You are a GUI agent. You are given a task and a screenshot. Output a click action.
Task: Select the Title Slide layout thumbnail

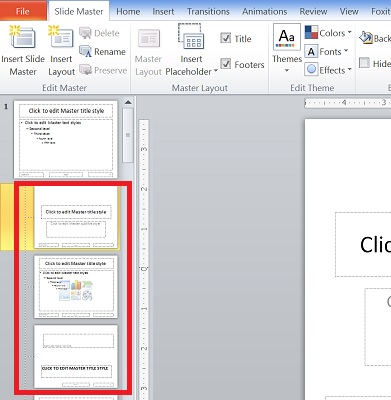pyautogui.click(x=76, y=217)
